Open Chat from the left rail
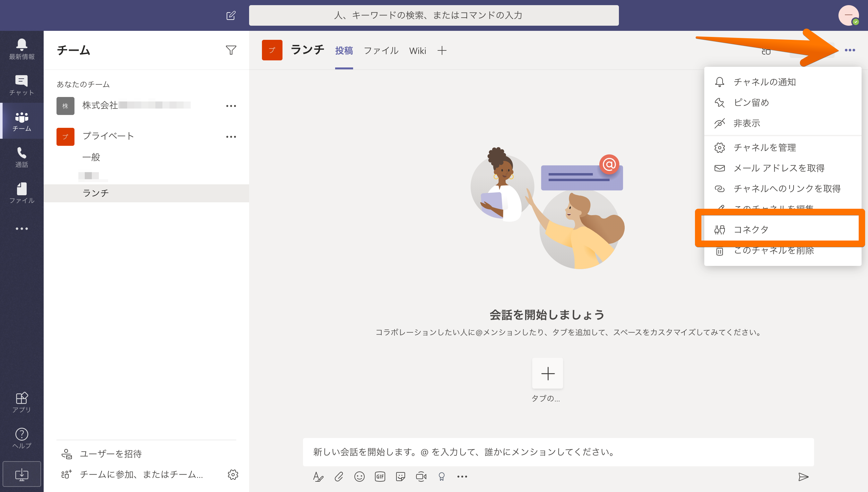The width and height of the screenshot is (868, 492). pos(22,85)
